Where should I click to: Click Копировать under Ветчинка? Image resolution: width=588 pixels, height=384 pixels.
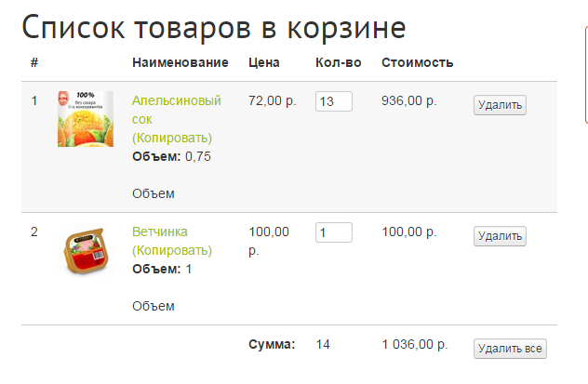point(172,250)
